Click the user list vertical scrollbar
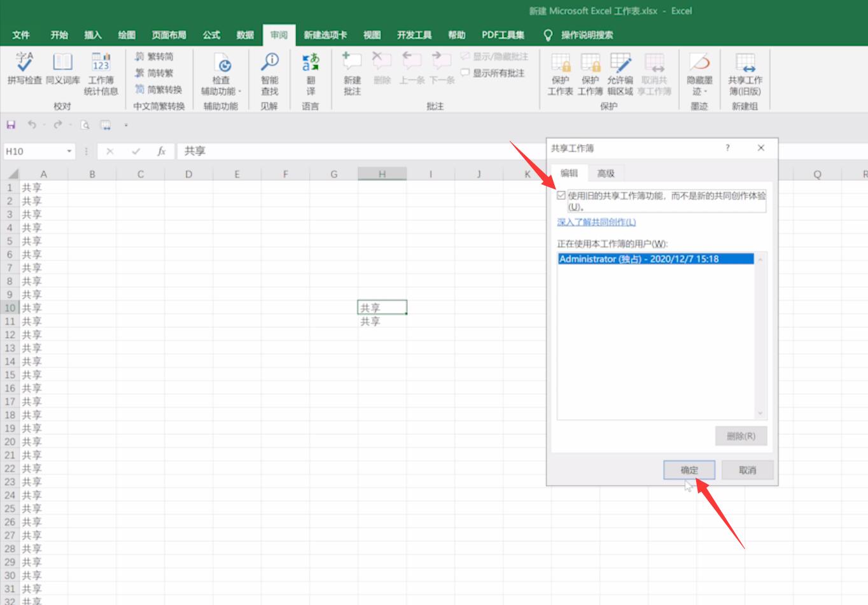The height and width of the screenshot is (605, 868). click(x=760, y=336)
